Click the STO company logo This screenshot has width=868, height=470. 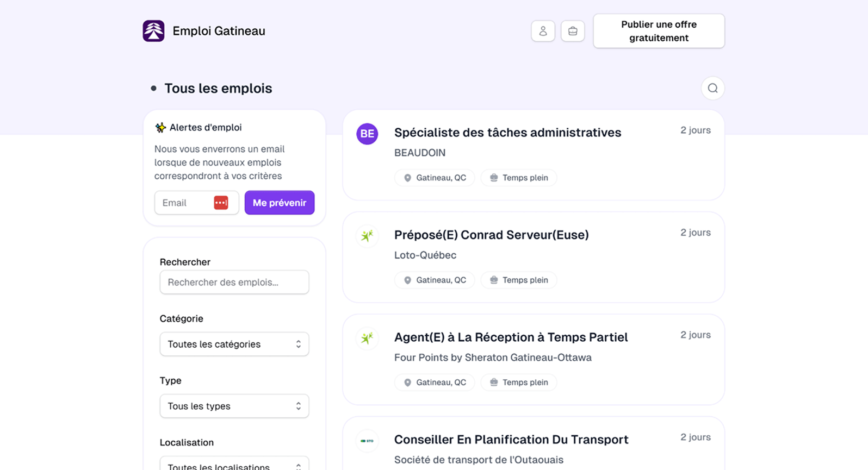(x=367, y=441)
